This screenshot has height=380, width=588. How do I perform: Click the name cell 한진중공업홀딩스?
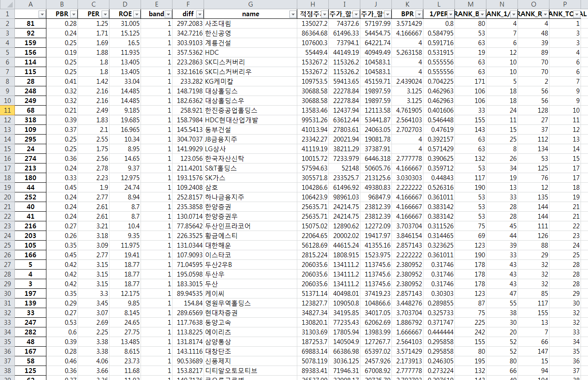(x=250, y=110)
